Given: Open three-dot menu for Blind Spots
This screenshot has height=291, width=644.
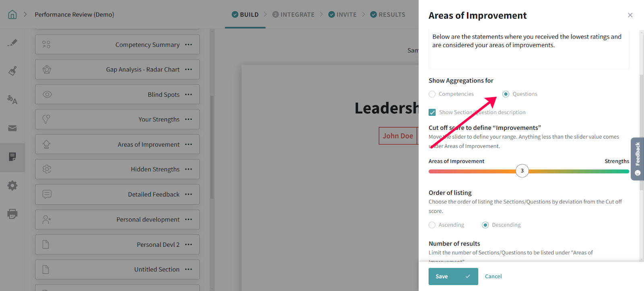Looking at the screenshot, I should pyautogui.click(x=188, y=94).
